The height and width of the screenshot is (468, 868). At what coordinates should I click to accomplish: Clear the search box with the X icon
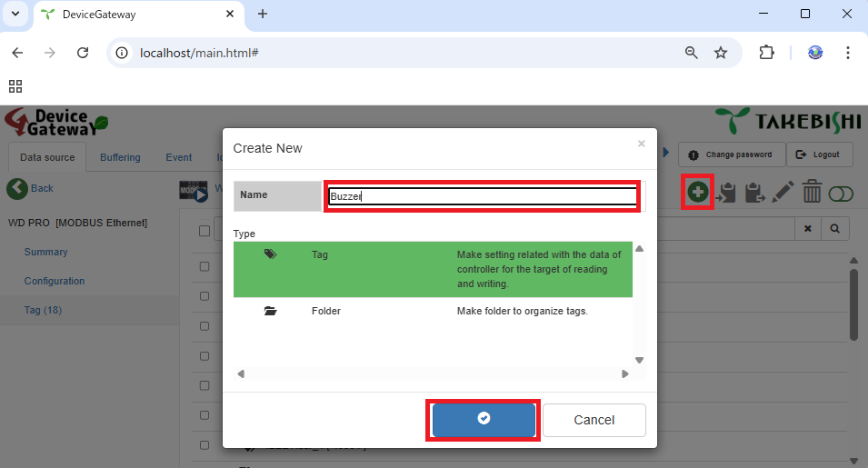(x=807, y=229)
